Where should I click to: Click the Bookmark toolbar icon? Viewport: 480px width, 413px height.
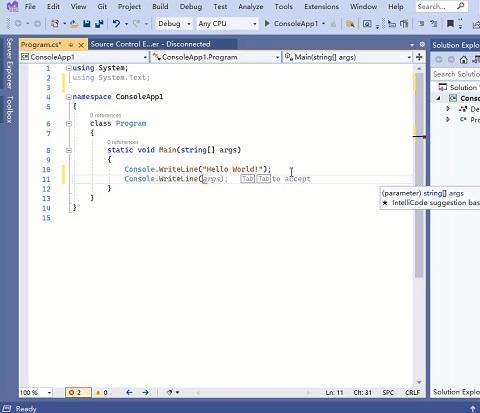[x=450, y=24]
